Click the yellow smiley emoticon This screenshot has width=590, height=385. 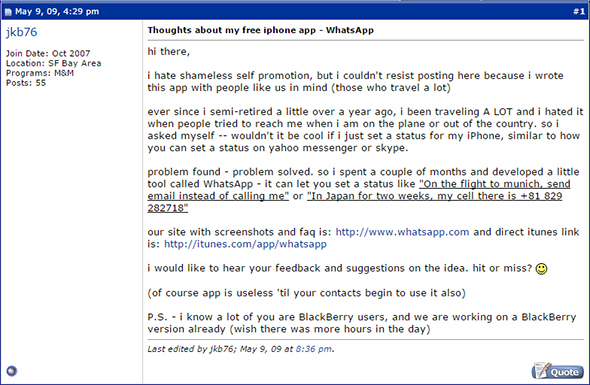(541, 269)
